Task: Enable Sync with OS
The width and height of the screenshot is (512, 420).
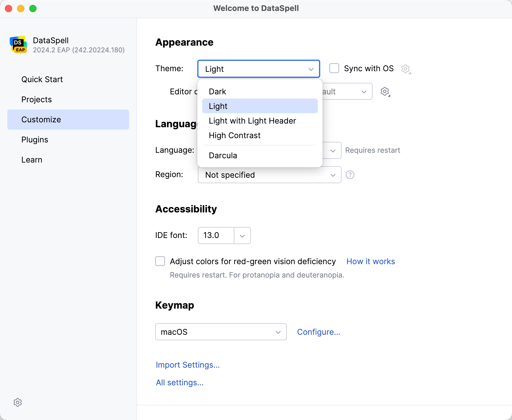Action: coord(334,68)
